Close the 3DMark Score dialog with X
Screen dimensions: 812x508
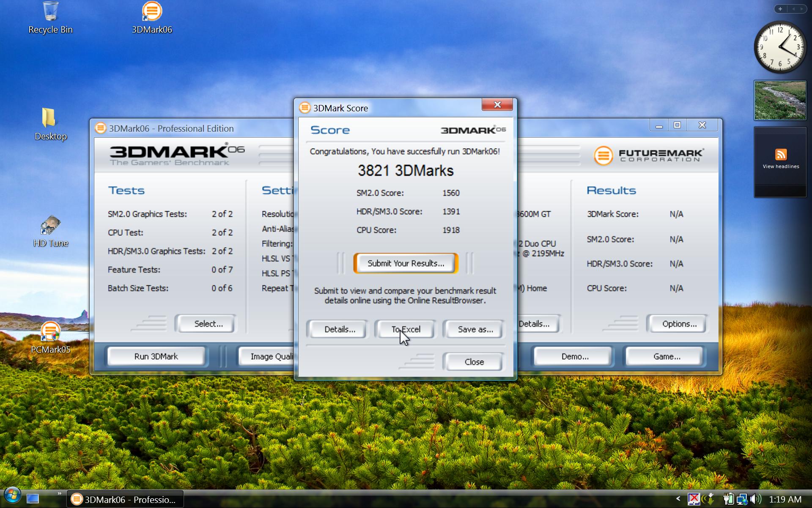(497, 105)
